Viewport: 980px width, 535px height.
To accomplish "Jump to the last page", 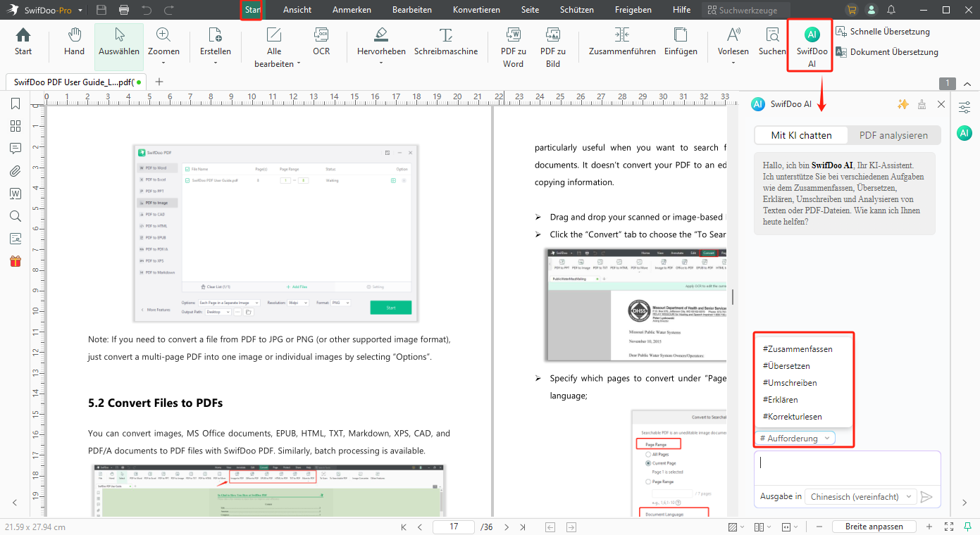I will tap(523, 527).
